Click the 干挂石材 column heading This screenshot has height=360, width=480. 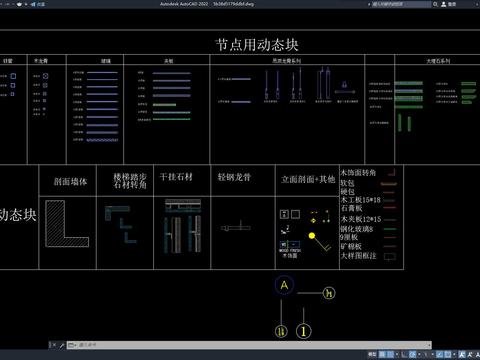coord(176,177)
